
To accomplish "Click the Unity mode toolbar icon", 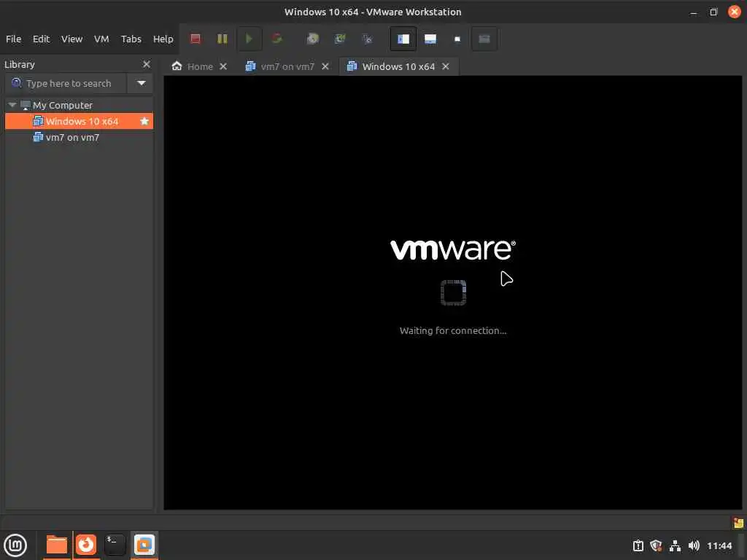I will [484, 39].
